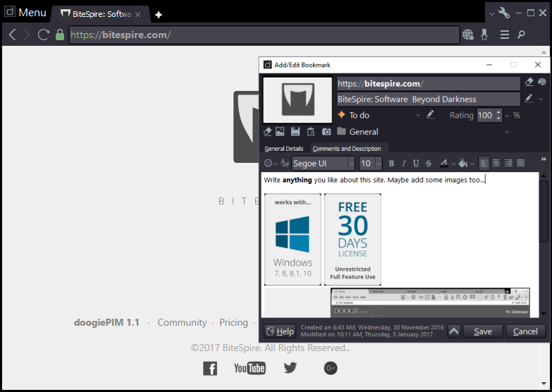Open the doogiePIM 1.1 link

tap(106, 323)
